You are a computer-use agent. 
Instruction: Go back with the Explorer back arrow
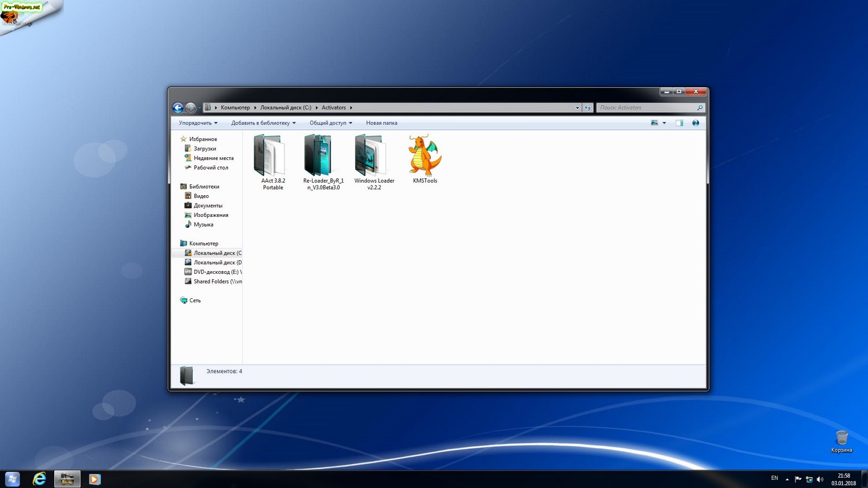178,108
